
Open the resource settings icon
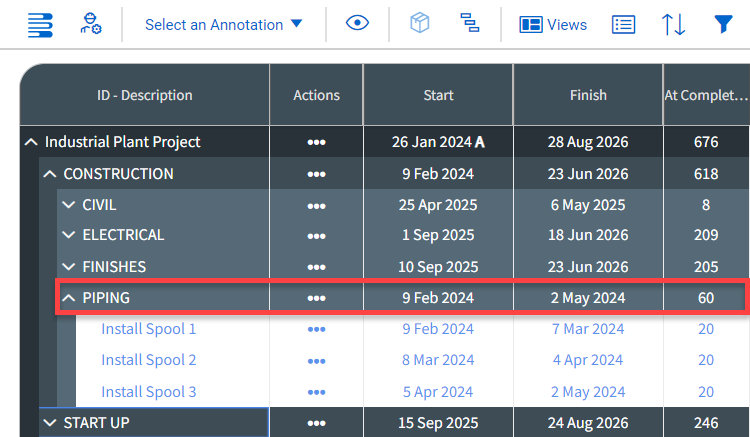pos(91,24)
